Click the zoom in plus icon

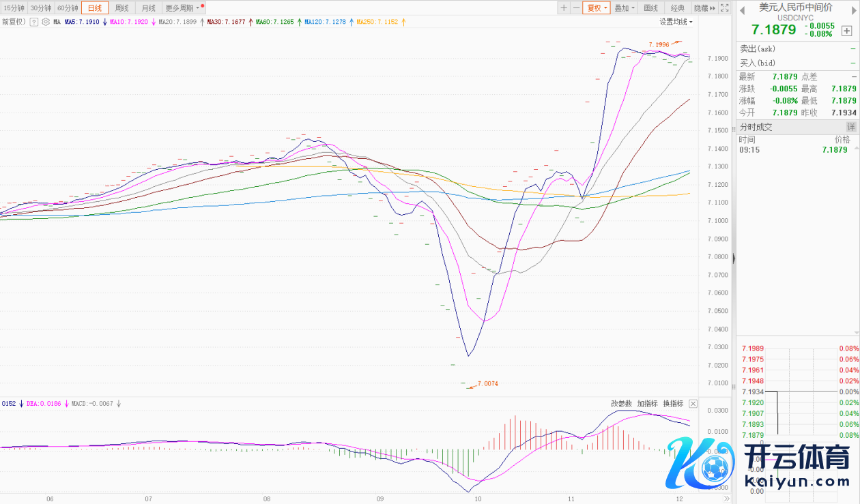point(564,8)
